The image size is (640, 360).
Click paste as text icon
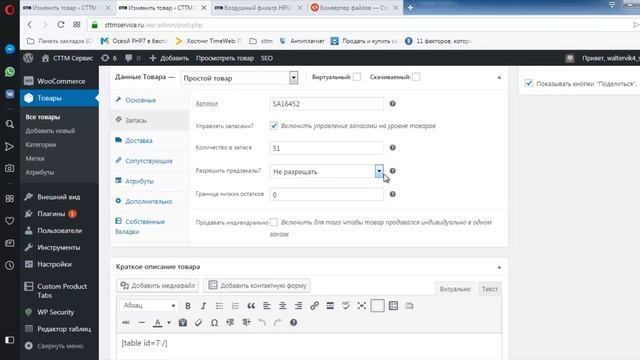[x=182, y=322]
